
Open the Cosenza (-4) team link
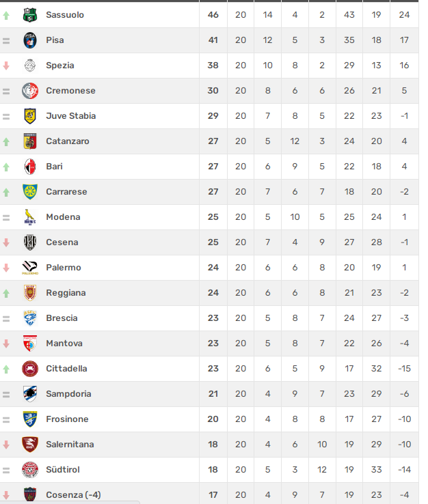tap(73, 495)
